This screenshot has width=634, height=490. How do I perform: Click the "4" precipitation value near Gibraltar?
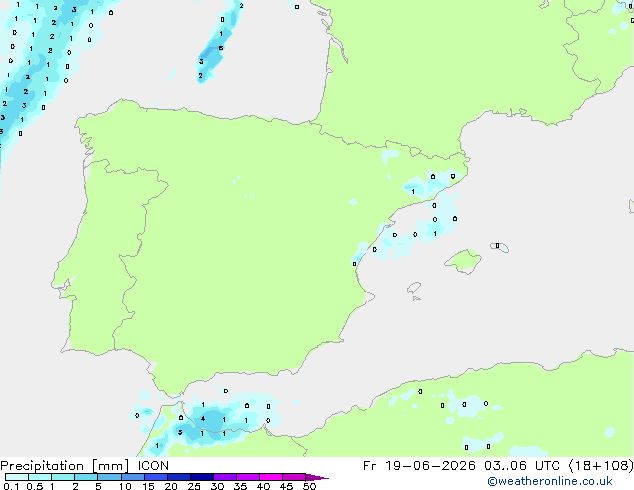pyautogui.click(x=203, y=418)
